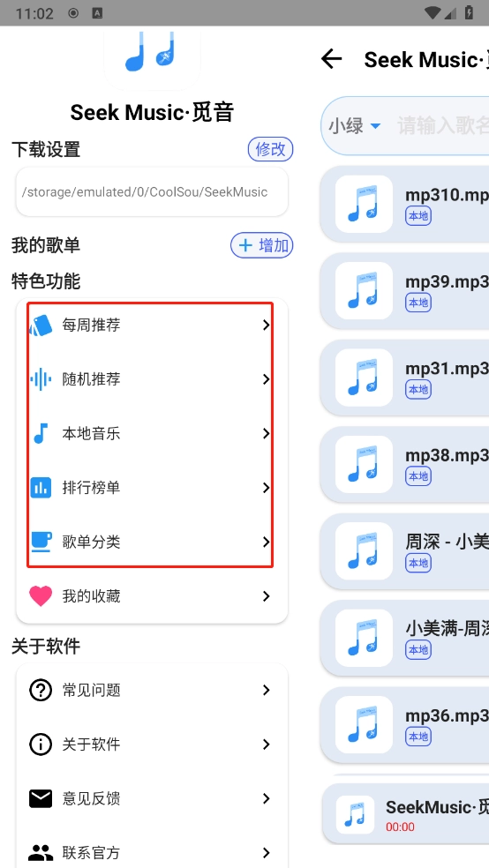The image size is (489, 868).
Task: Tap the pink heart favorites icon
Action: (x=41, y=596)
